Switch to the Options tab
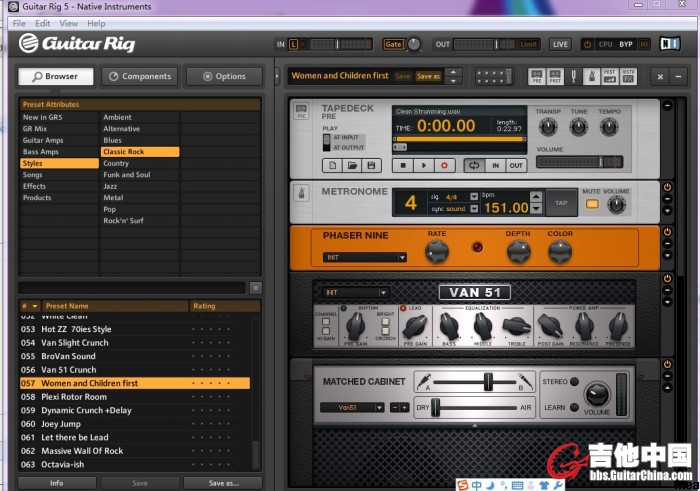 click(x=224, y=76)
